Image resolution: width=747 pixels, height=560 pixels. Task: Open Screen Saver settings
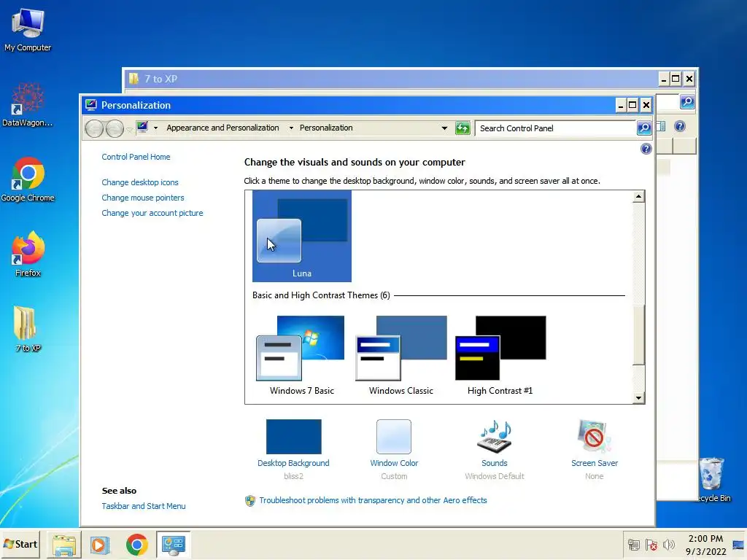(x=594, y=449)
